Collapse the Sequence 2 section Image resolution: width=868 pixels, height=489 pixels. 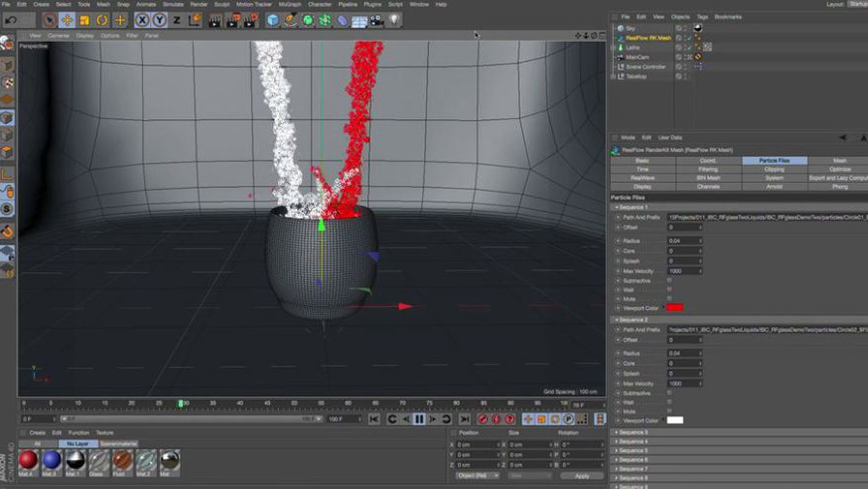[632, 319]
